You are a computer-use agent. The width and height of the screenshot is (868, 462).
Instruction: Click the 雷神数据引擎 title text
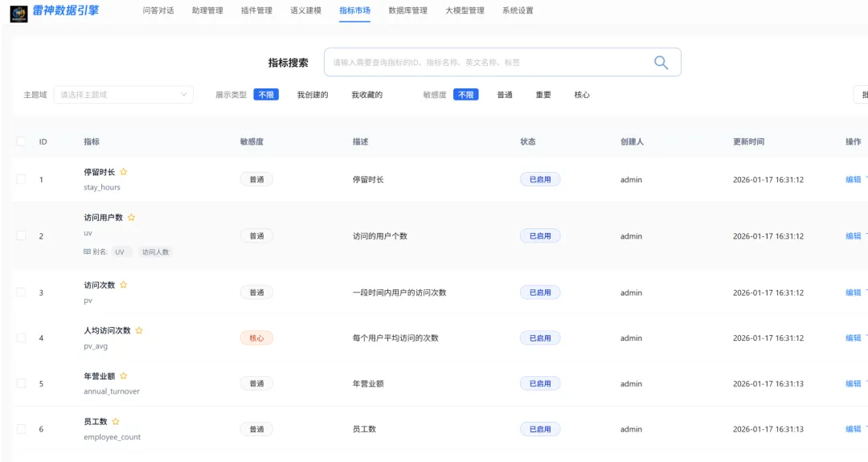coord(66,10)
